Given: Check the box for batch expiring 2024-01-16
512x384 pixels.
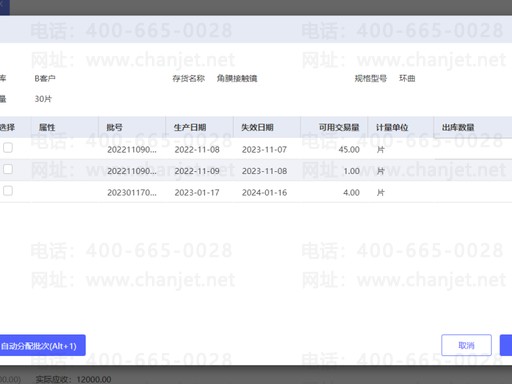Looking at the screenshot, I should (x=8, y=191).
